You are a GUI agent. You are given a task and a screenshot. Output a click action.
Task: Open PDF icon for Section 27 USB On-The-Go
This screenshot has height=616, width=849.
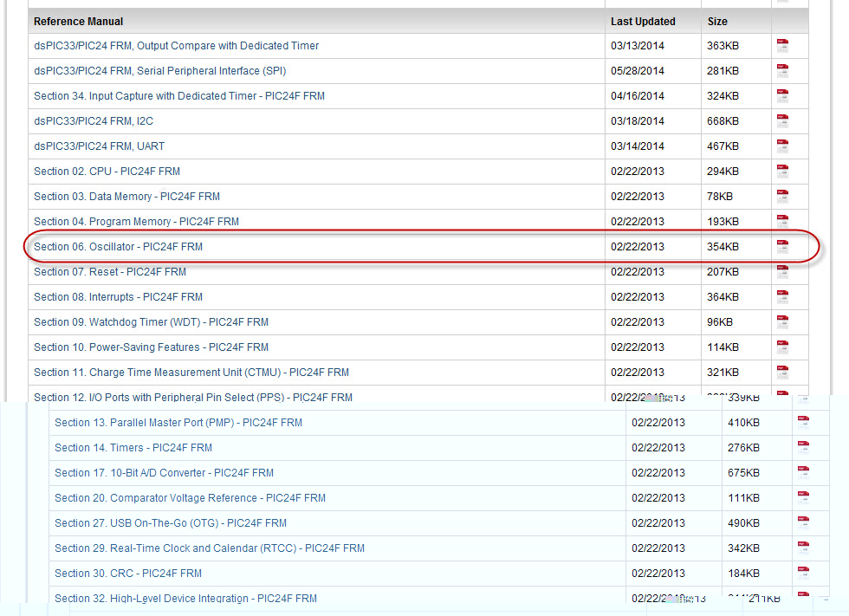pyautogui.click(x=803, y=523)
